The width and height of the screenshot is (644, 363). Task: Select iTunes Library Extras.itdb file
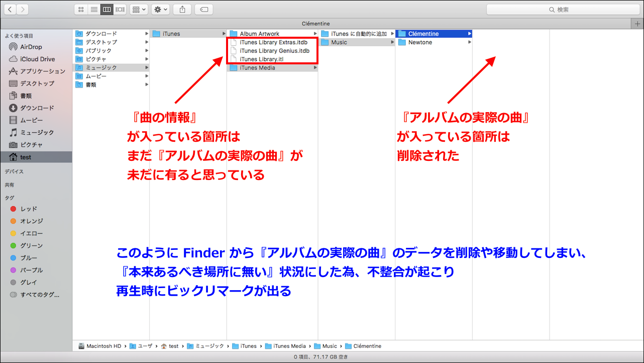point(273,42)
